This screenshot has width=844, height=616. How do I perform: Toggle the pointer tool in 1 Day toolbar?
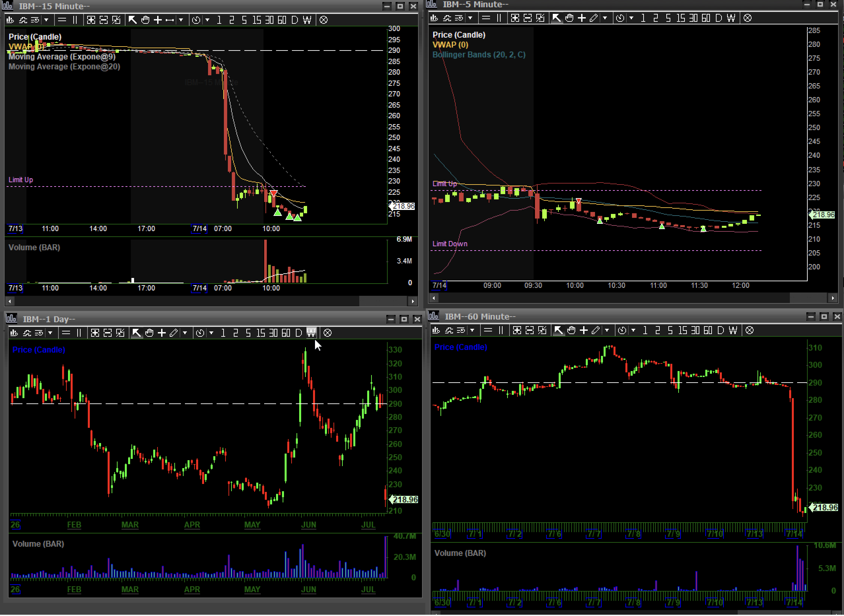click(136, 333)
